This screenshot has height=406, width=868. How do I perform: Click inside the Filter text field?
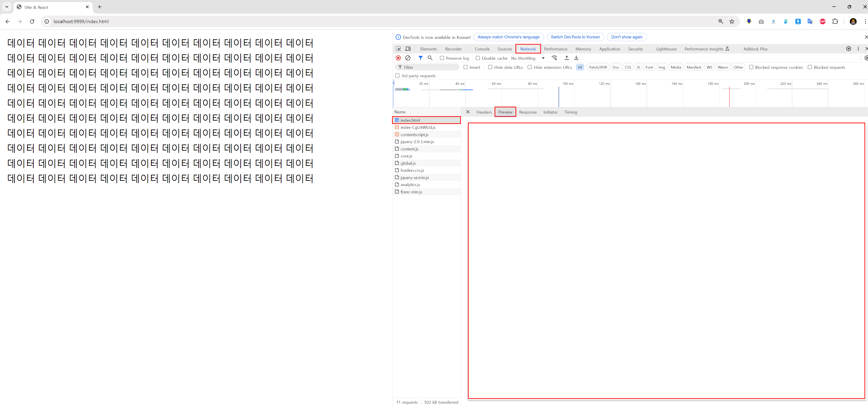point(430,67)
